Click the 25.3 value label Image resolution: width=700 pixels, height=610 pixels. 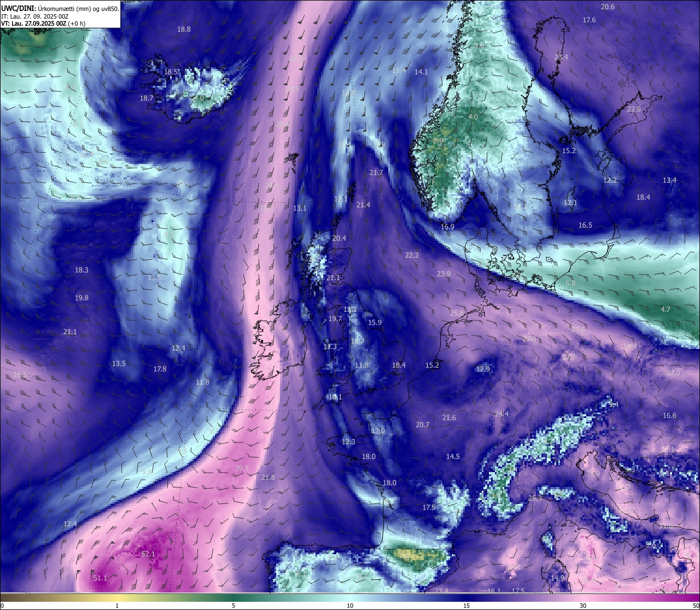[x=535, y=498]
